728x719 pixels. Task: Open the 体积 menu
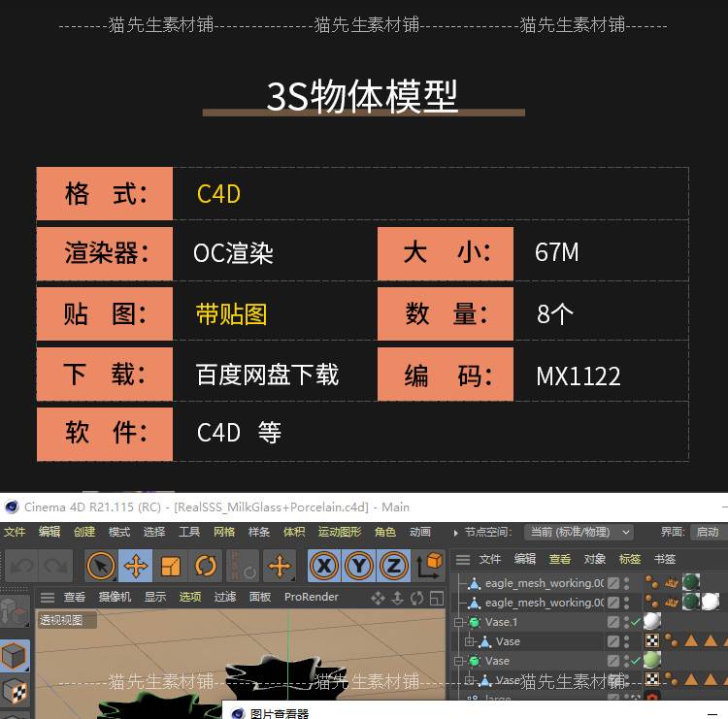click(x=294, y=532)
